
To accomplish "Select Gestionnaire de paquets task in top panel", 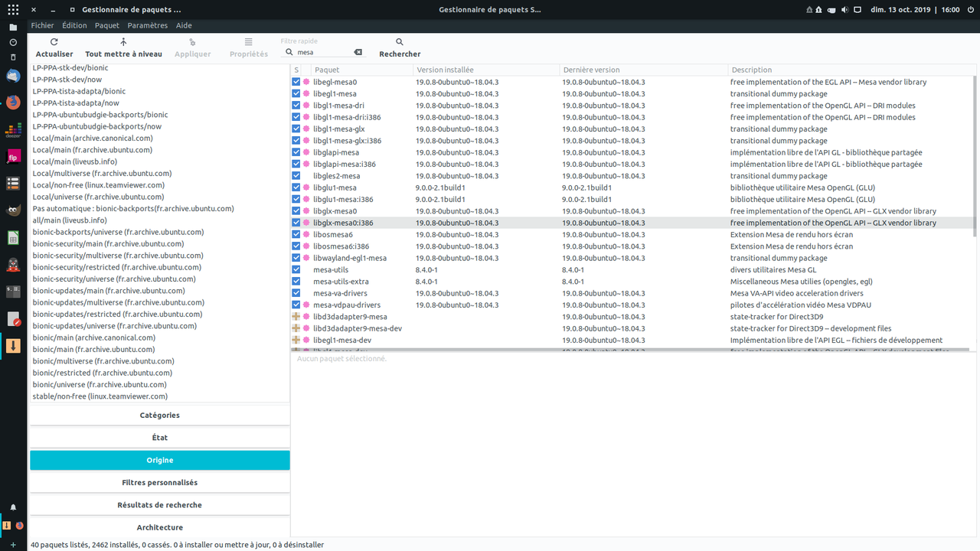I will [x=491, y=10].
